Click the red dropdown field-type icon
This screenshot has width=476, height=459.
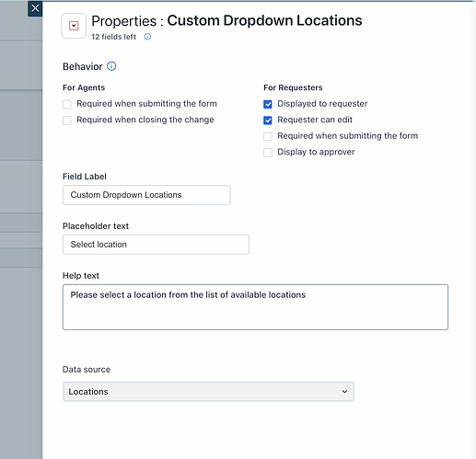click(74, 26)
